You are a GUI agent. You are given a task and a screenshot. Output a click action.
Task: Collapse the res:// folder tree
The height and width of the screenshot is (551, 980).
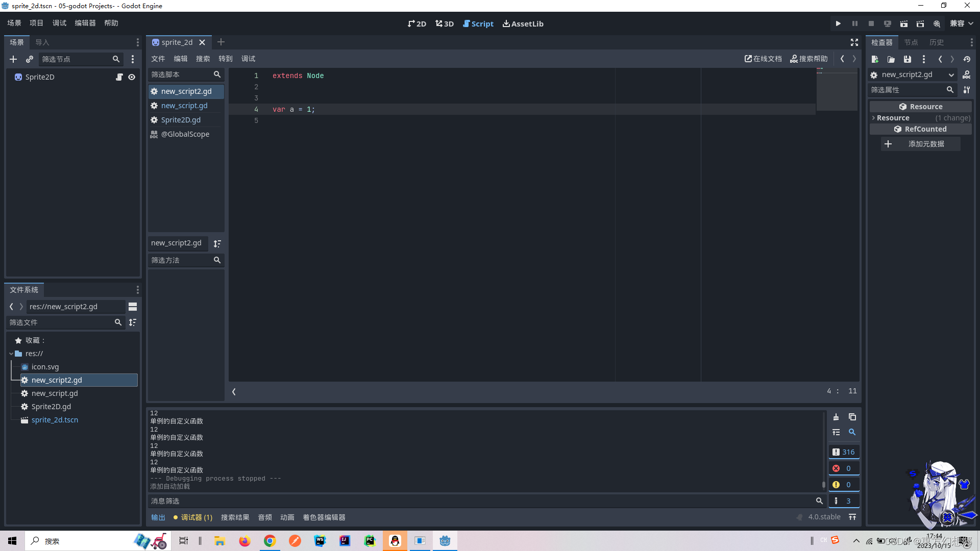(x=11, y=354)
